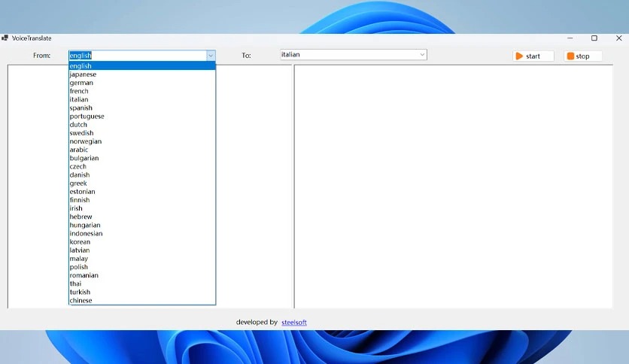Stop the voice translation
The width and height of the screenshot is (629, 364).
click(x=583, y=56)
